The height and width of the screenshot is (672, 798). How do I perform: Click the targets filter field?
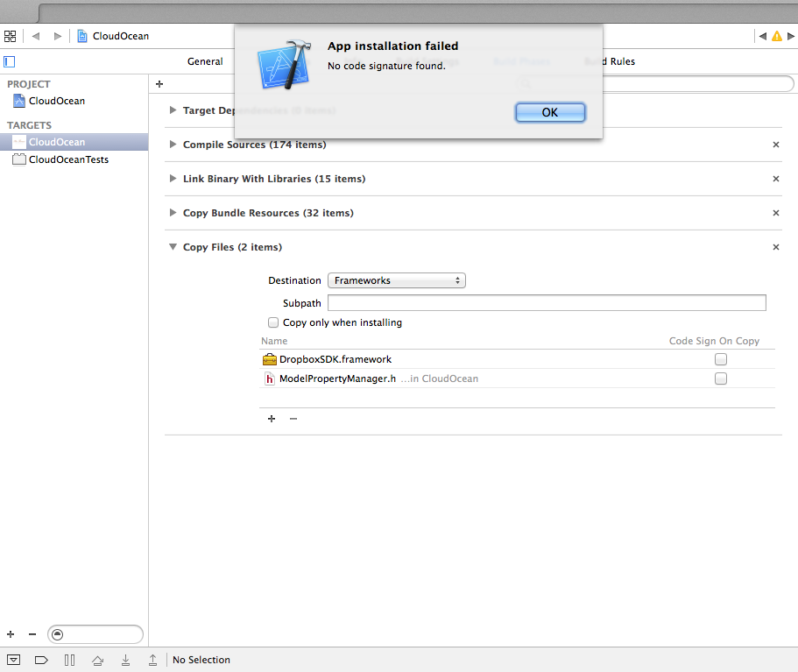95,634
